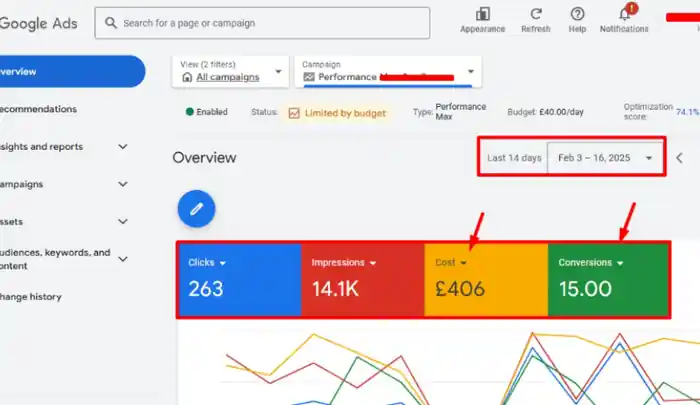Click the Performance campaign type icon
The image size is (700, 405).
click(309, 77)
